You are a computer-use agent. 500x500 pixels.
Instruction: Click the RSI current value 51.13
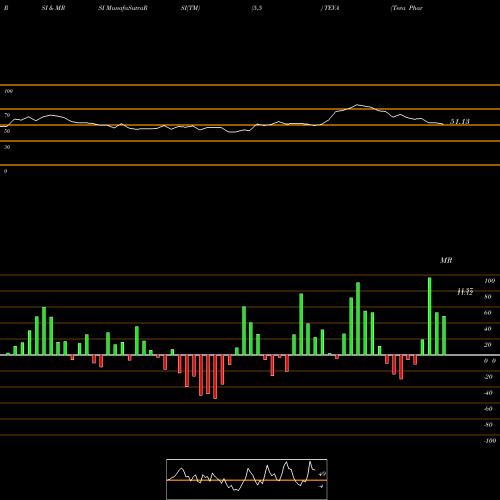click(x=460, y=121)
